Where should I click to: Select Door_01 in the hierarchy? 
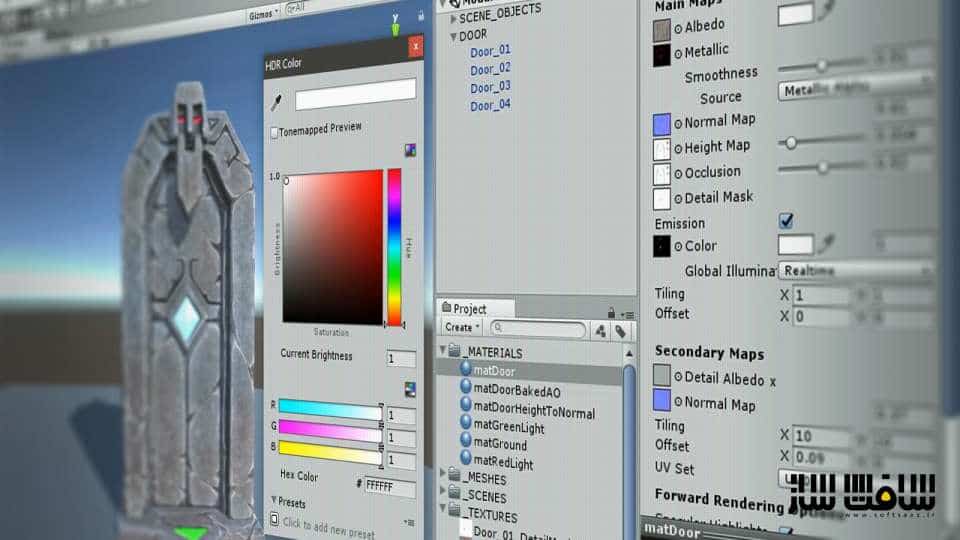[x=490, y=51]
